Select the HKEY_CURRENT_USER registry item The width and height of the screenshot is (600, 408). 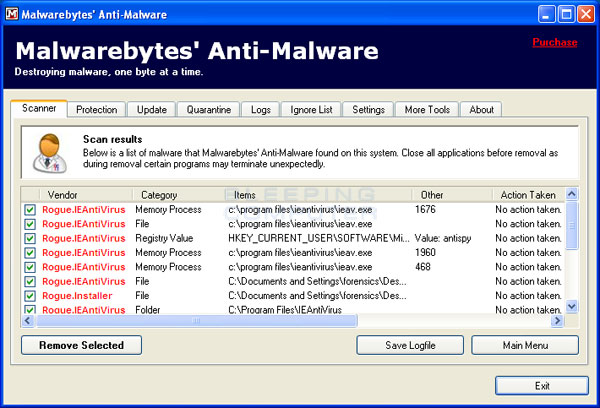pos(319,238)
